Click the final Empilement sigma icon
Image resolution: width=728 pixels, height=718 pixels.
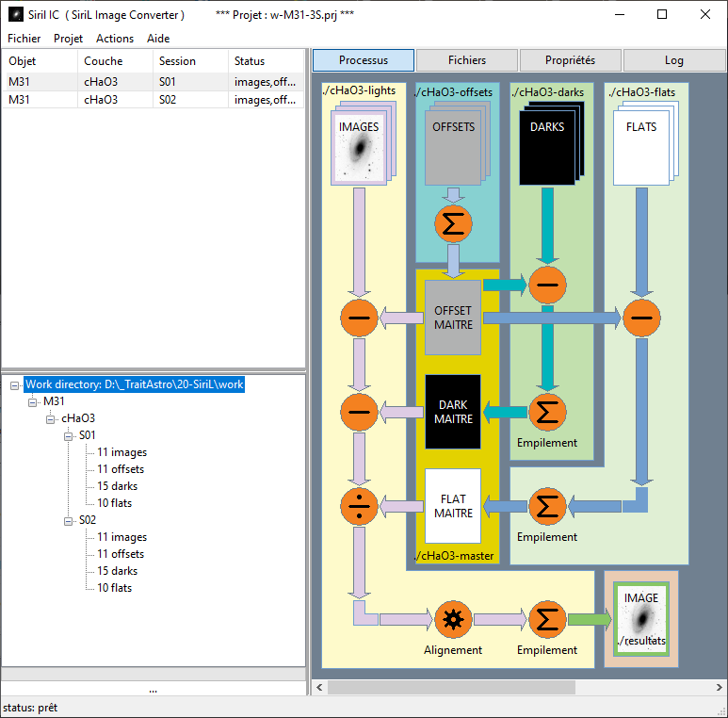pyautogui.click(x=547, y=620)
